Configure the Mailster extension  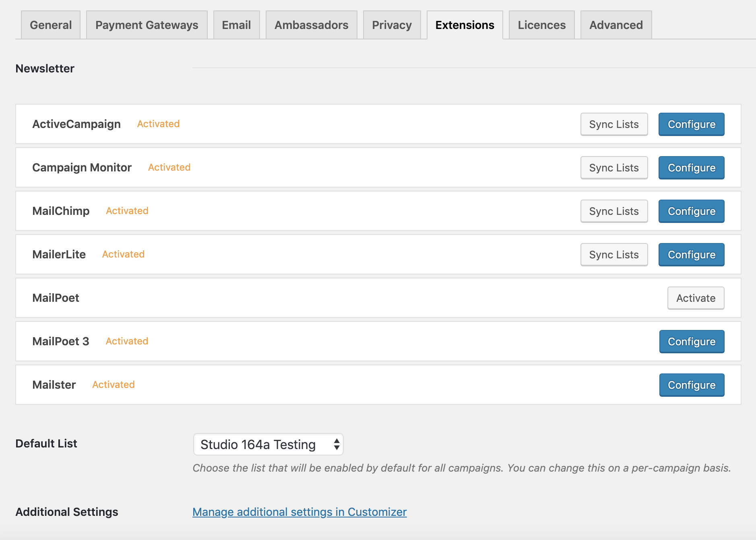692,385
